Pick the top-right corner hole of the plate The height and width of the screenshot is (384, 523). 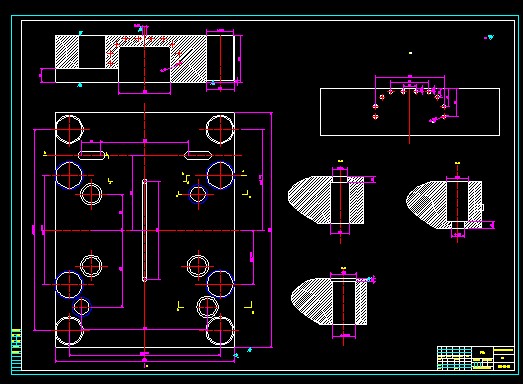[x=220, y=129]
